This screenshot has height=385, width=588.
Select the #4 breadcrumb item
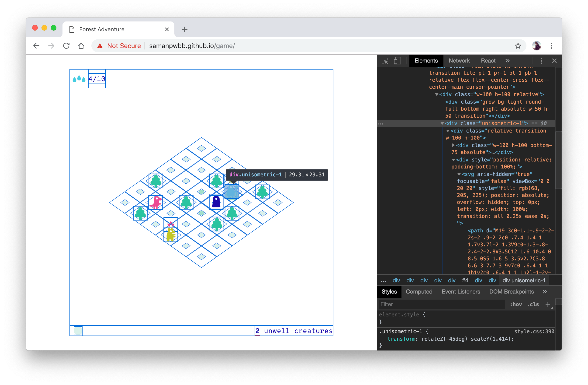465,280
